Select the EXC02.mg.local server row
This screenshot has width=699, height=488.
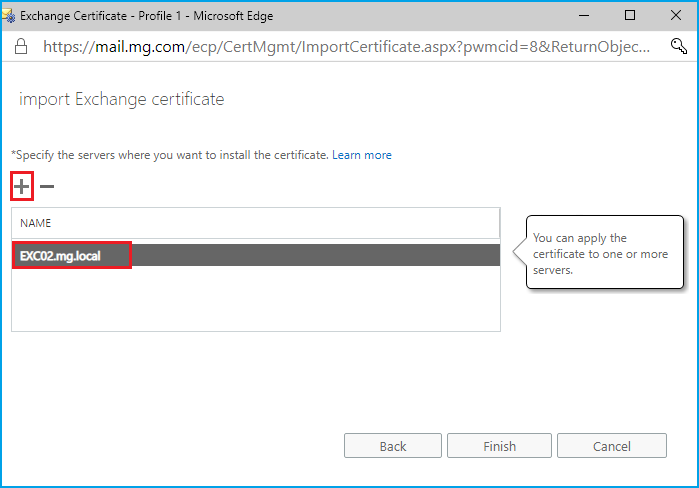tap(255, 255)
